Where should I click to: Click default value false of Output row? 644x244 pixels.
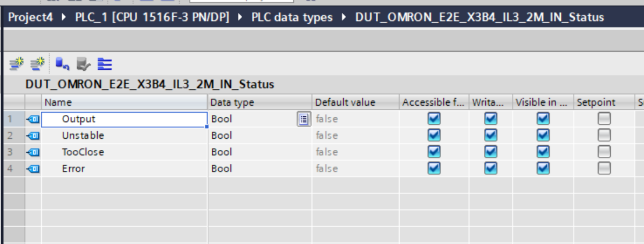[327, 119]
